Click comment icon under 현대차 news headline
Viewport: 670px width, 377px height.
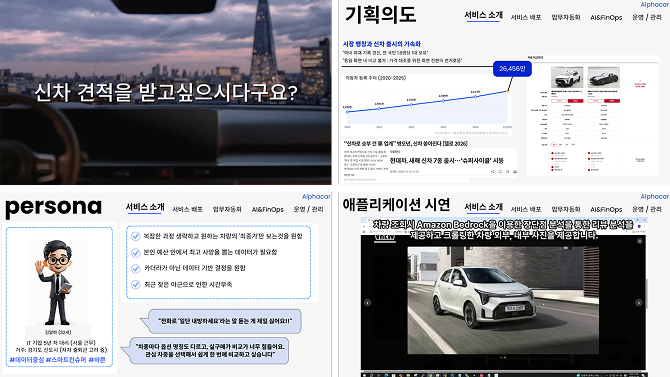[500, 172]
